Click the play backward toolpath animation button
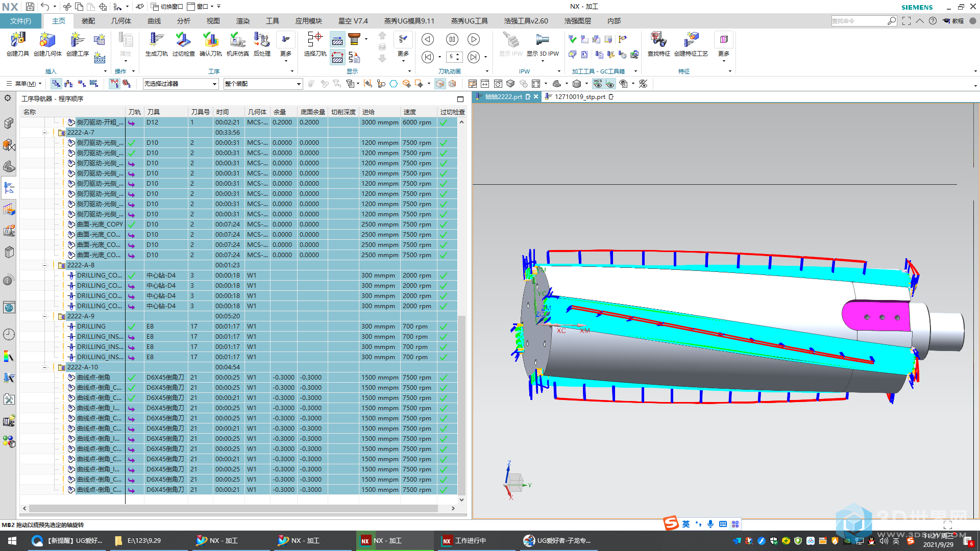 [x=428, y=39]
